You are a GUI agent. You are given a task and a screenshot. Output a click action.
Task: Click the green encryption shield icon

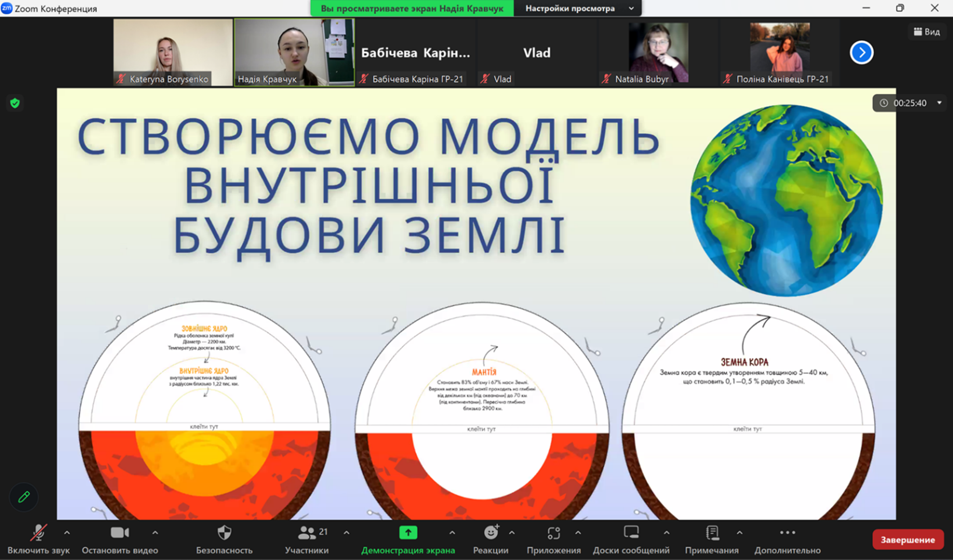(15, 103)
